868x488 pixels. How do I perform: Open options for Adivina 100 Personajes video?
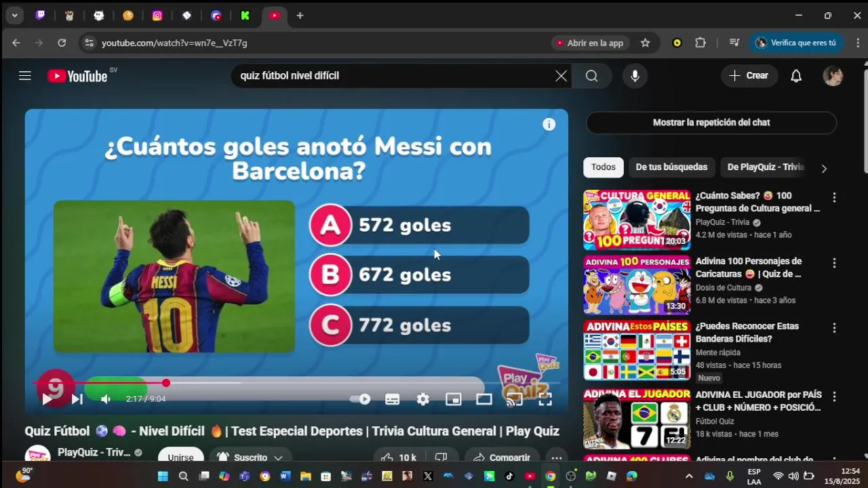[x=834, y=263]
